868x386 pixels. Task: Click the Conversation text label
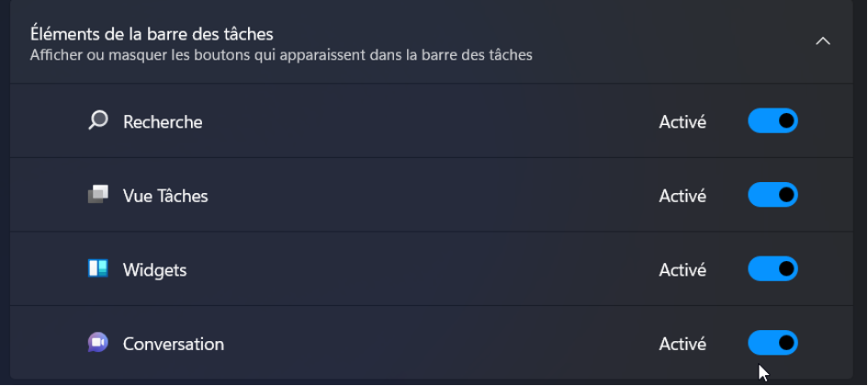pos(174,344)
